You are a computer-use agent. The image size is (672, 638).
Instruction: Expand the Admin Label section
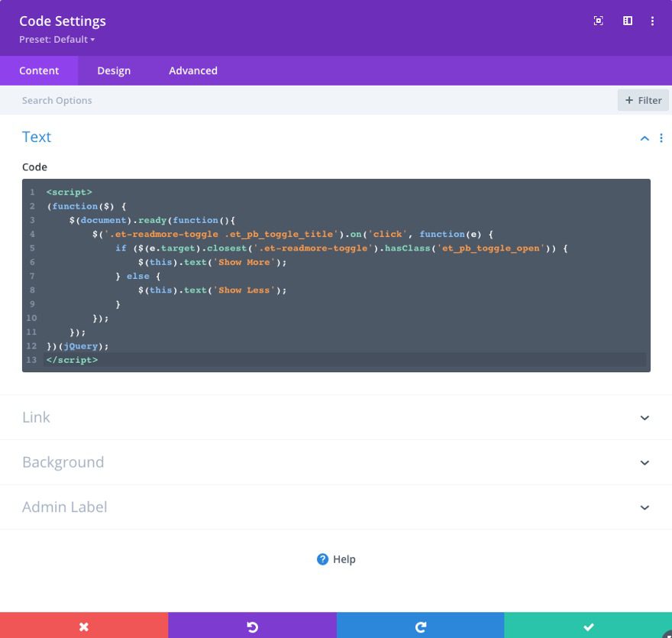click(x=336, y=507)
